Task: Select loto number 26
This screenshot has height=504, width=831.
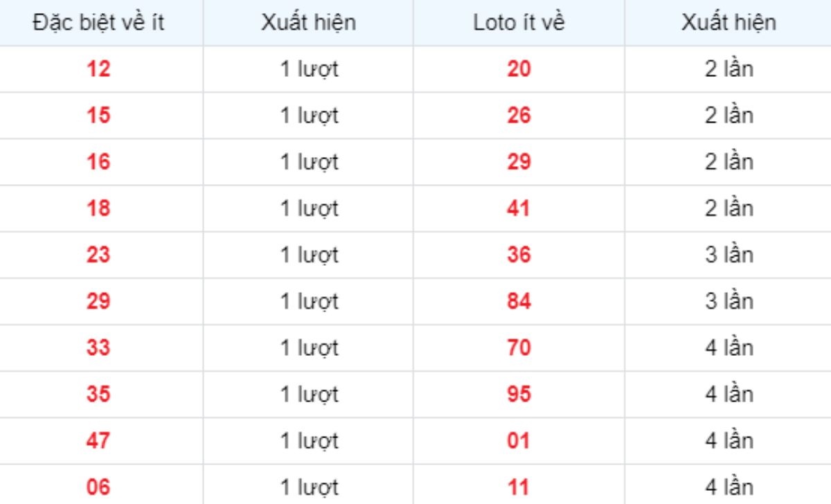Action: tap(519, 115)
